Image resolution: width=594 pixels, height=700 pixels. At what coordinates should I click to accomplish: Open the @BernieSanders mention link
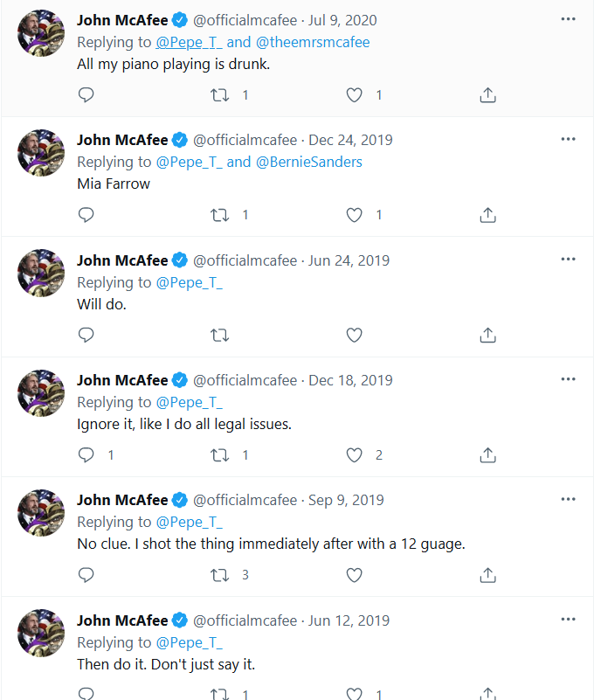[308, 162]
